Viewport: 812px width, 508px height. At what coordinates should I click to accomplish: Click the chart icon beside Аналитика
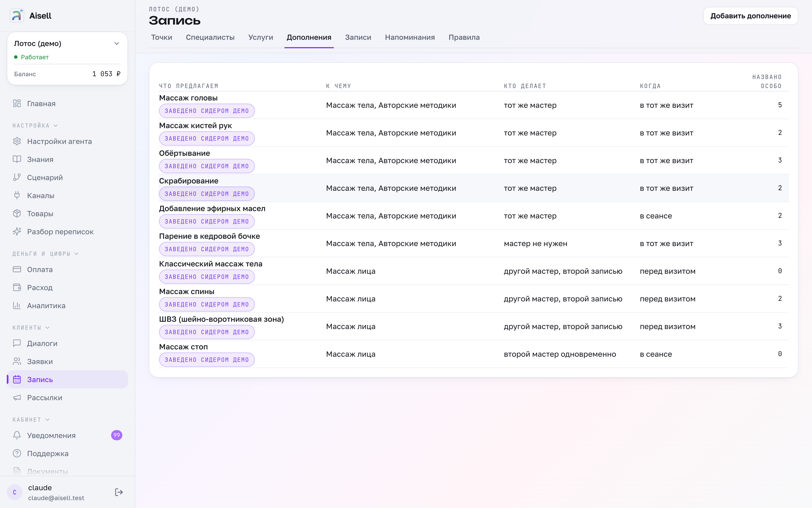(17, 305)
